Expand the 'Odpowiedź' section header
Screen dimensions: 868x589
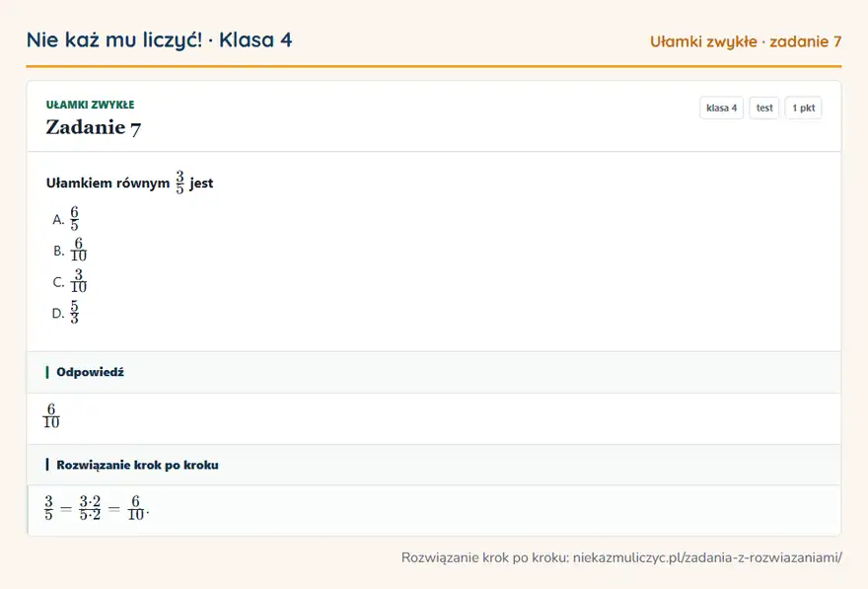click(x=434, y=372)
